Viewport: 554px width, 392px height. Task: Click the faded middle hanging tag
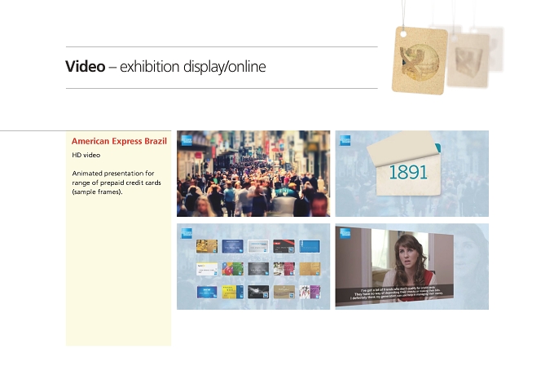coord(468,60)
